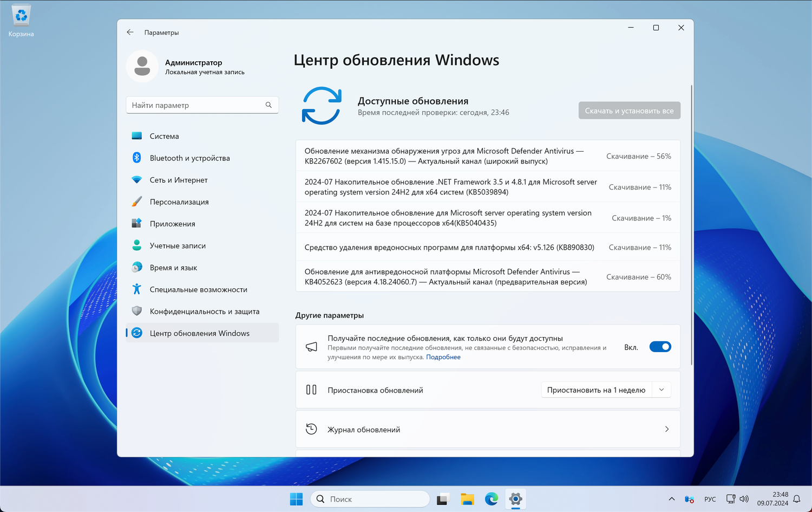Viewport: 812px width, 512px height.
Task: Click the Bluetooth icon in sidebar
Action: (137, 158)
